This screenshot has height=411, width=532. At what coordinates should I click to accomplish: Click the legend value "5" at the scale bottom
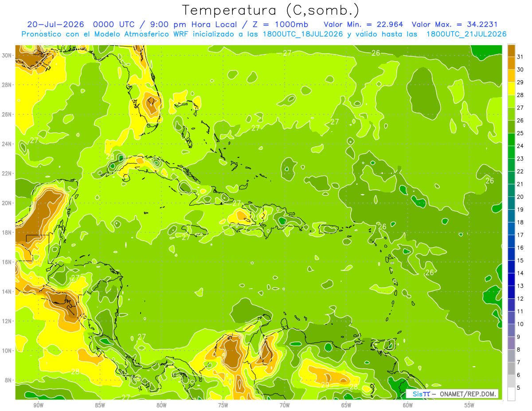(519, 388)
